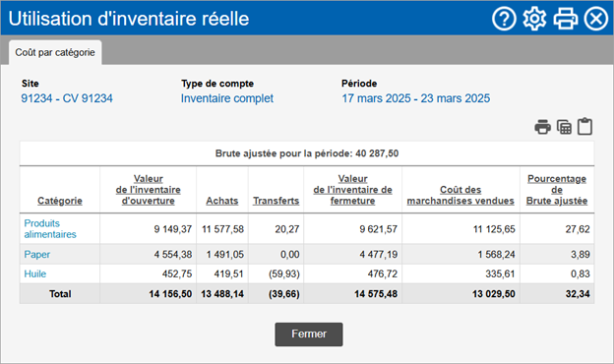Click total percentage 32,34
The height and width of the screenshot is (364, 614).
[578, 294]
